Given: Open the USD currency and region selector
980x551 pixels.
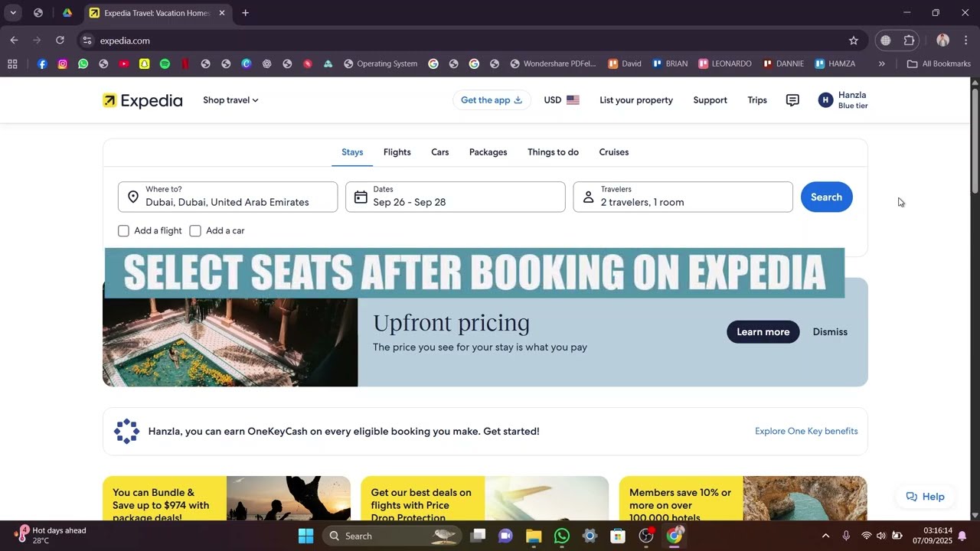Looking at the screenshot, I should coord(562,100).
